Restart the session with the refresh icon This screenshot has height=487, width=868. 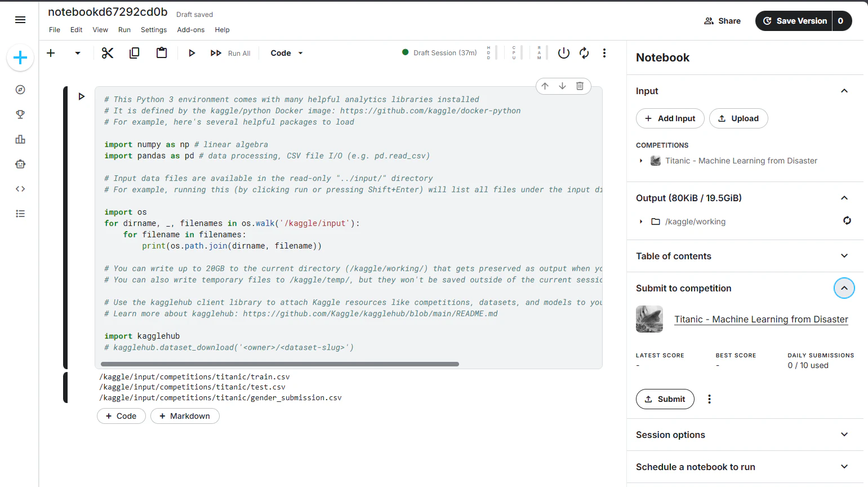(x=584, y=53)
